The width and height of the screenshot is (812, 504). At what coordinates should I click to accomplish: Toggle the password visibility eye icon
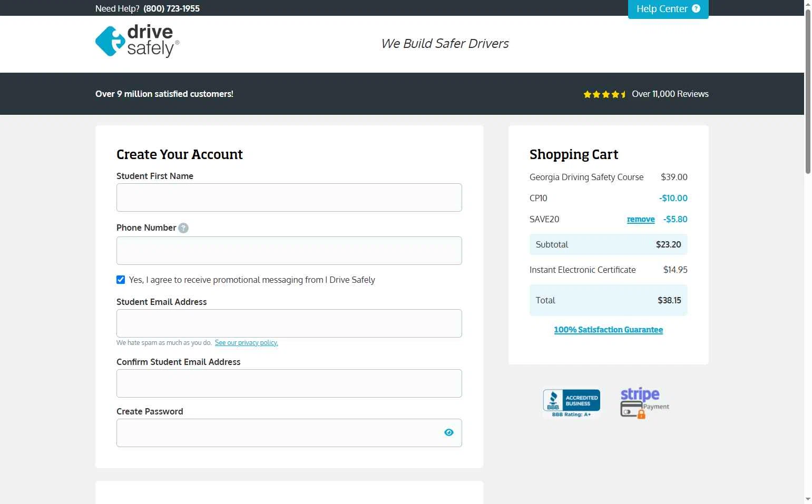pyautogui.click(x=449, y=432)
